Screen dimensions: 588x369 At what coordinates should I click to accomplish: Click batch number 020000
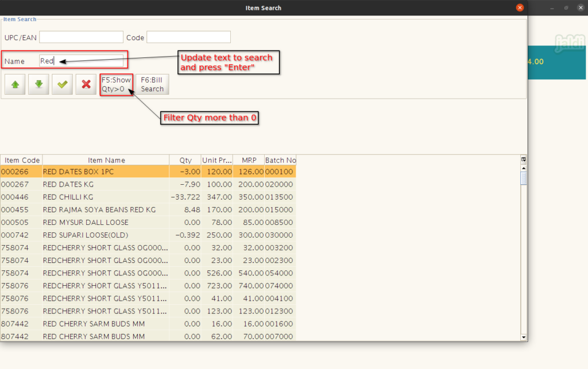click(x=280, y=184)
